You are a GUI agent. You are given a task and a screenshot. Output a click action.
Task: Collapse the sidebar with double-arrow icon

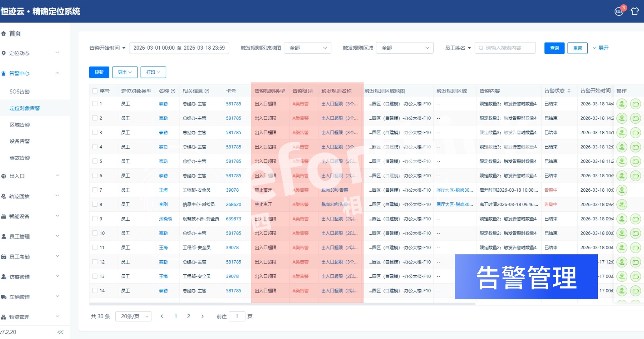60,332
